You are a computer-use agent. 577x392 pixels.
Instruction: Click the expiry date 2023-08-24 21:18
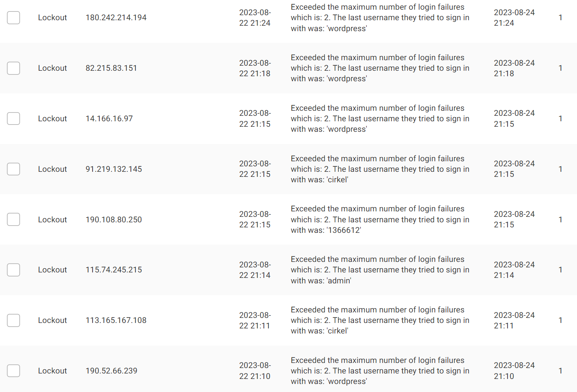(x=514, y=68)
